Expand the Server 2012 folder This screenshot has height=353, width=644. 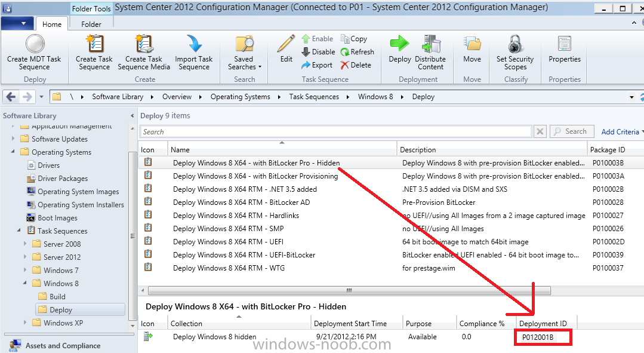[x=25, y=257]
